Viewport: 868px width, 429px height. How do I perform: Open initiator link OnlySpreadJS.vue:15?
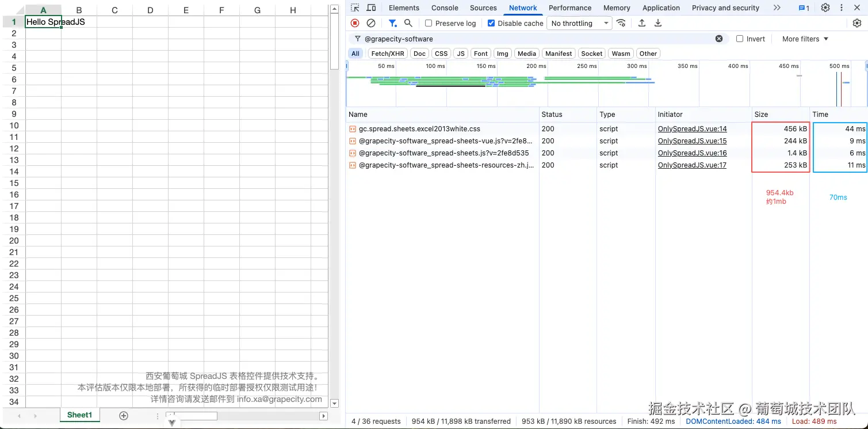pyautogui.click(x=692, y=141)
